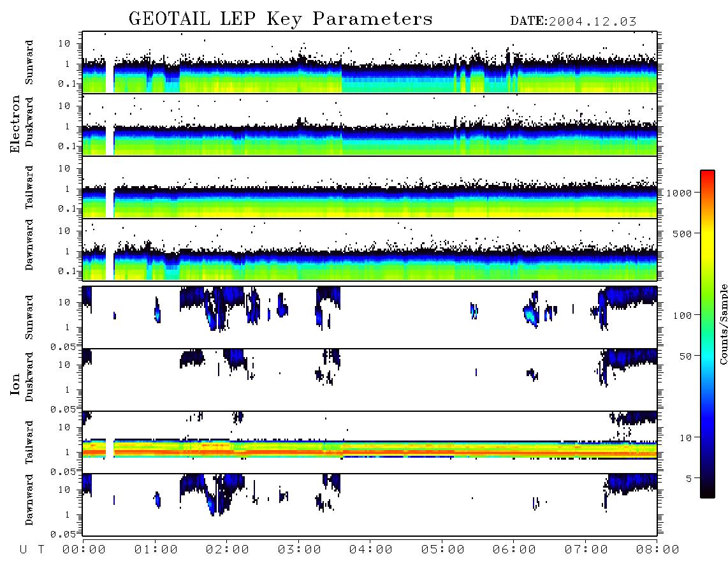Click the "07:00" time tick label
This screenshot has width=728, height=561.
586,550
